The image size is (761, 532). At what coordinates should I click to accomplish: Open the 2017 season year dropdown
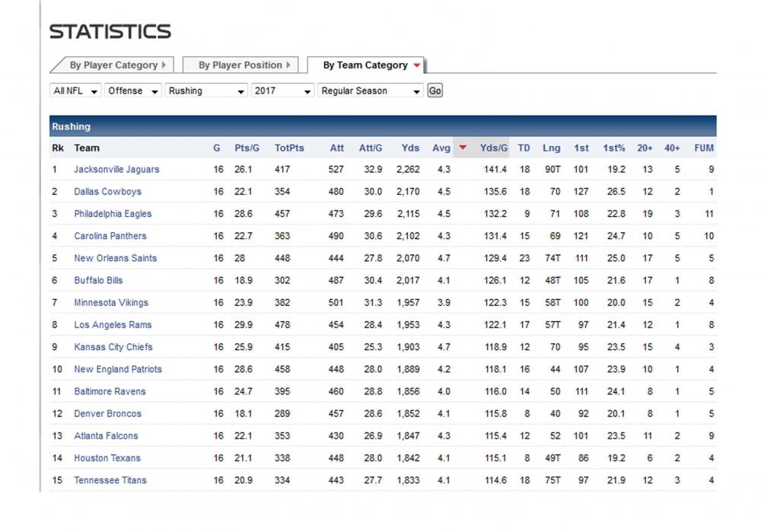(282, 91)
